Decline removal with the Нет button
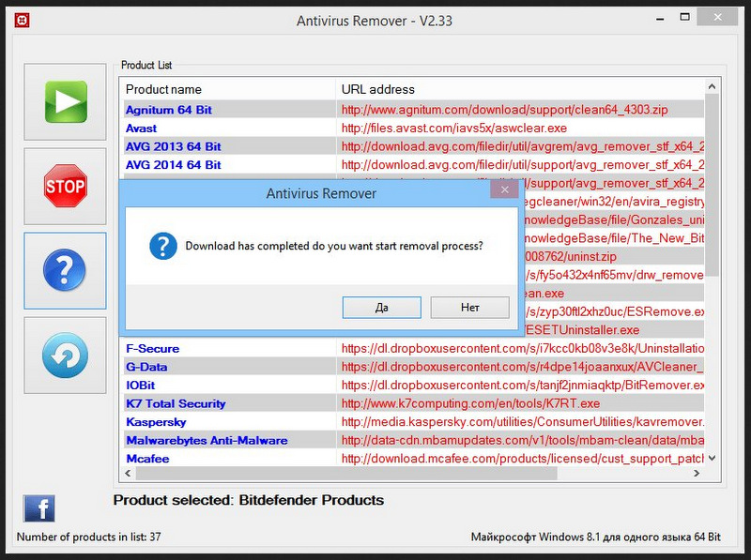The image size is (751, 560). pyautogui.click(x=470, y=308)
